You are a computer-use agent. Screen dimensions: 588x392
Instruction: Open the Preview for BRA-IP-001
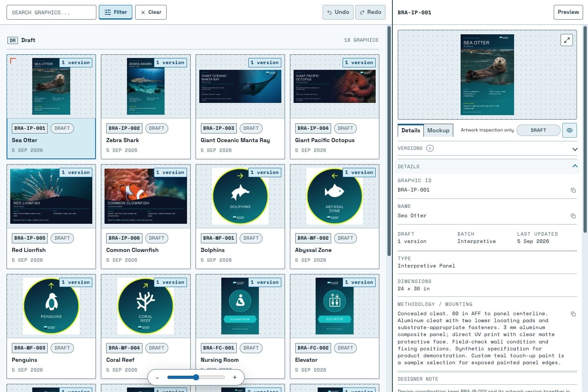[x=568, y=12]
